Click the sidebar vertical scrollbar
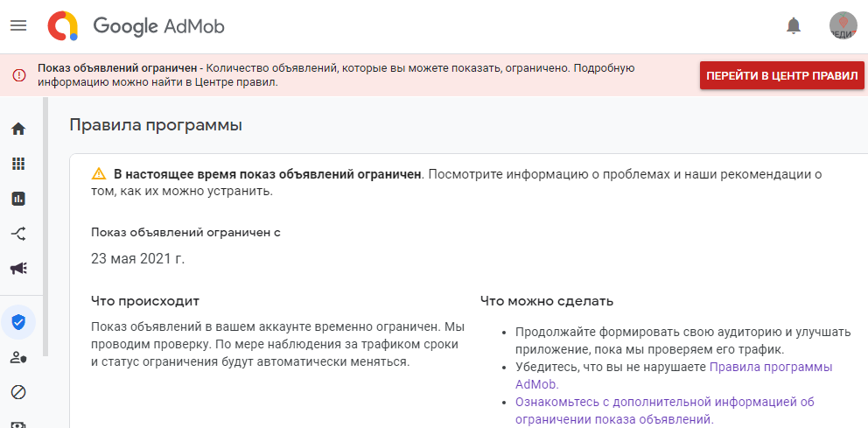The height and width of the screenshot is (428, 868). click(x=46, y=227)
